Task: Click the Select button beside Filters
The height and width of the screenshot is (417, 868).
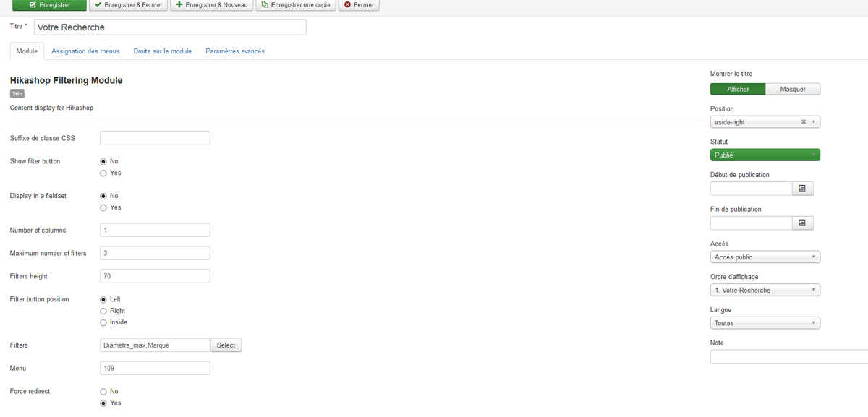Action: point(226,345)
